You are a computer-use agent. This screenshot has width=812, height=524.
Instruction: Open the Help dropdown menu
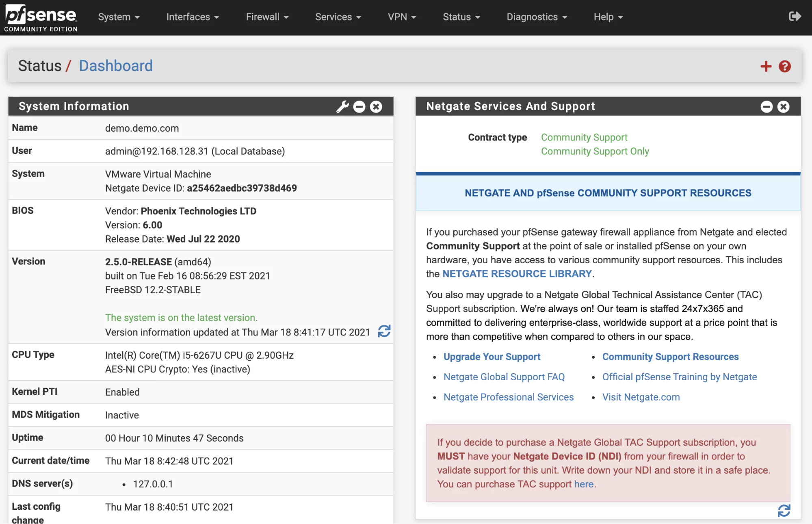click(608, 17)
